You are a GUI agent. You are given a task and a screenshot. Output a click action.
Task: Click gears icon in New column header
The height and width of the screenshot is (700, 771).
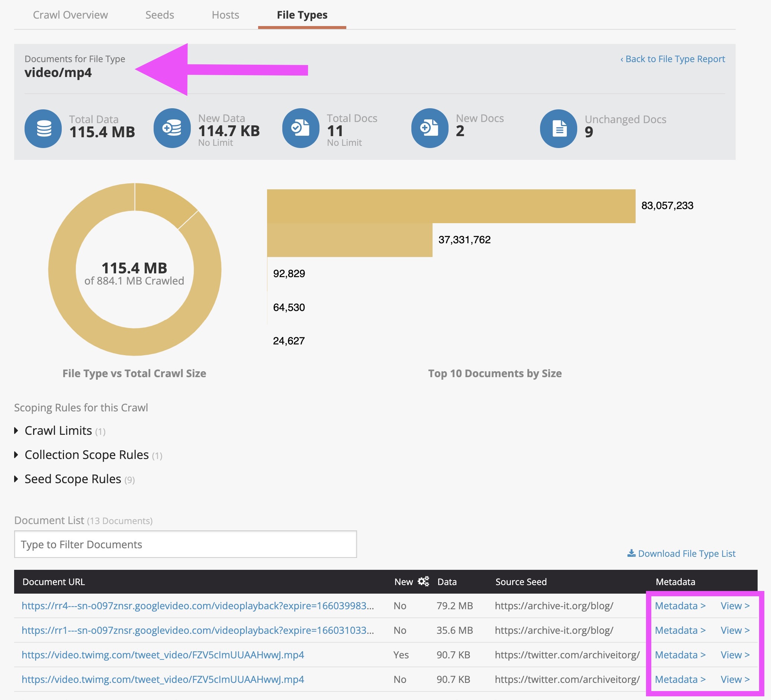[x=423, y=581]
